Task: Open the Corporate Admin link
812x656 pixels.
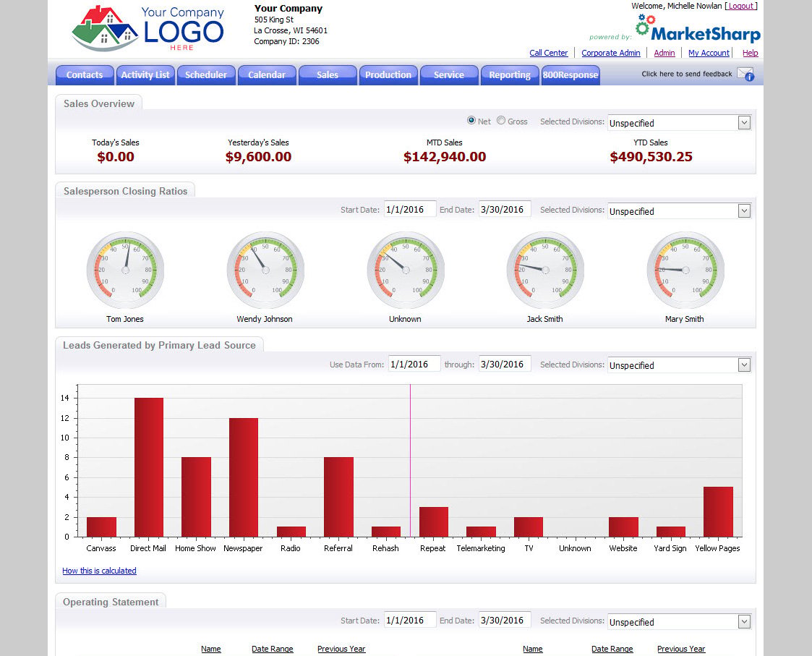Action: (610, 53)
